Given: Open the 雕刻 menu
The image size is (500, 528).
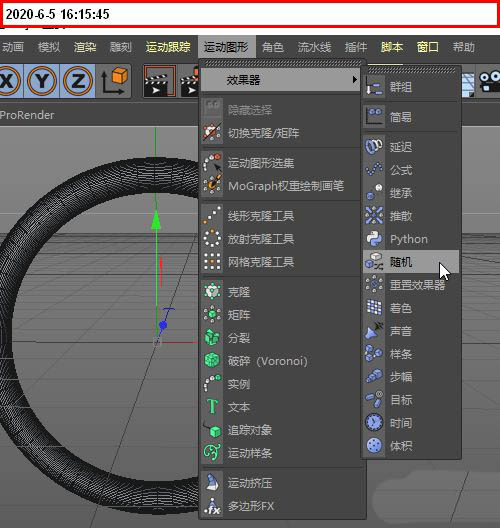Looking at the screenshot, I should tap(121, 47).
